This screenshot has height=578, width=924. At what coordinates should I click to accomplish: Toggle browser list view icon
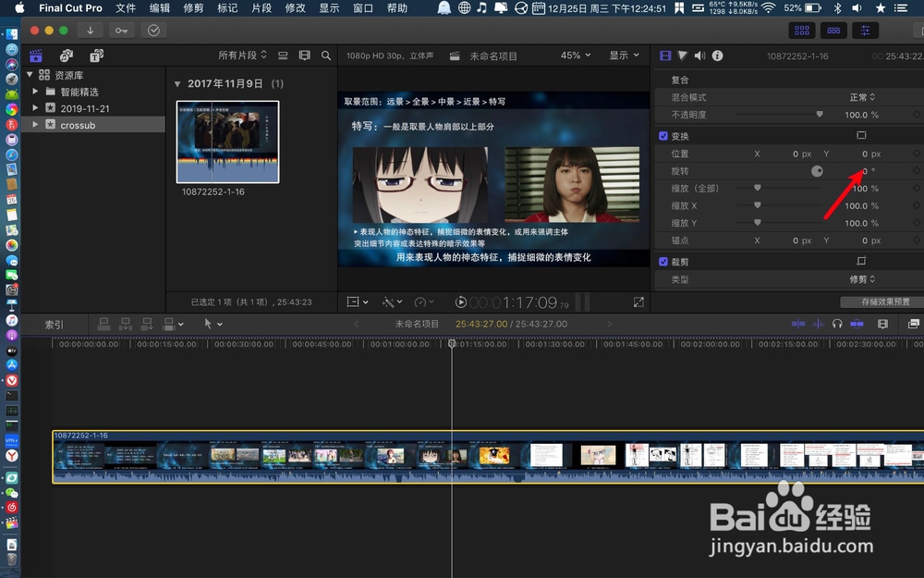(283, 55)
